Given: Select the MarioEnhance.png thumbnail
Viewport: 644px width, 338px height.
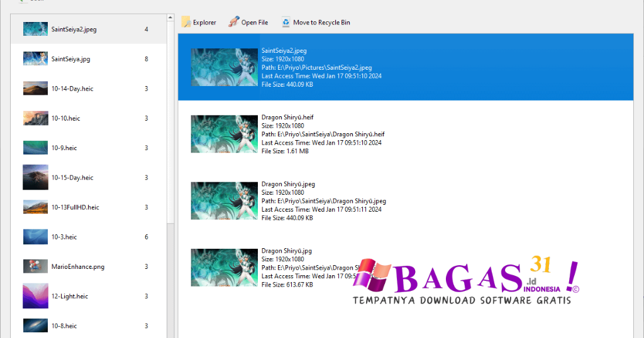Looking at the screenshot, I should [x=35, y=266].
